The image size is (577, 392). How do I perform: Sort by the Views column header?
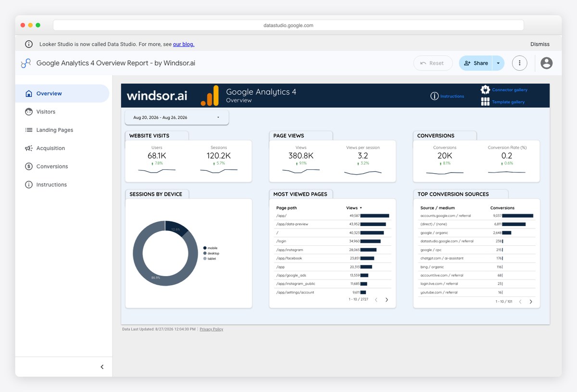point(354,208)
